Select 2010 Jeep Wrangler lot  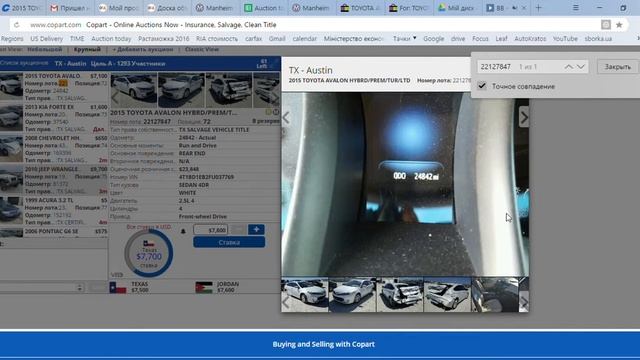pyautogui.click(x=54, y=180)
